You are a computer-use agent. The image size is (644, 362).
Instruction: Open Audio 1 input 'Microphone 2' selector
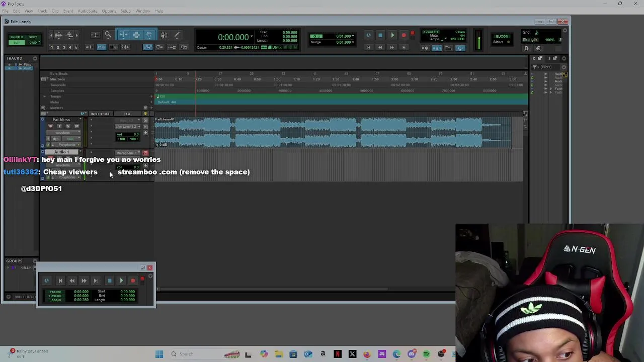click(128, 153)
